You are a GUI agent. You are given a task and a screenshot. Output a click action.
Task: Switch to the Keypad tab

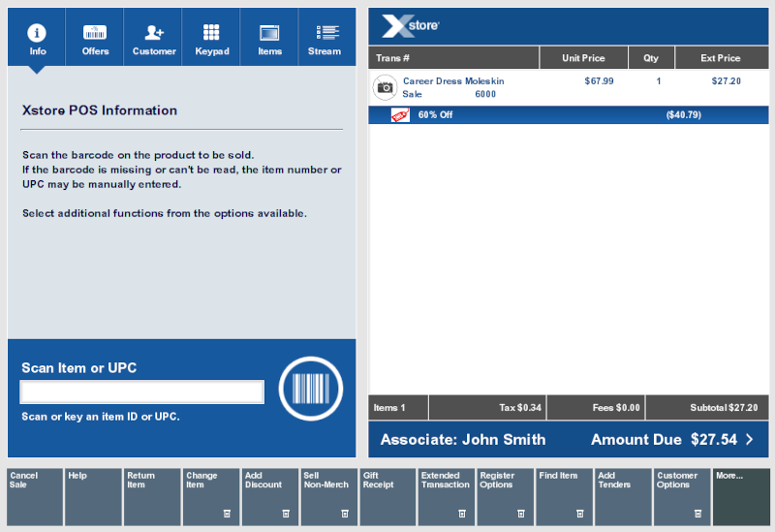(211, 37)
